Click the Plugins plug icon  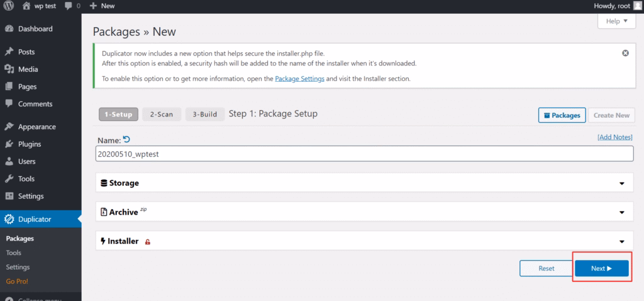click(9, 144)
